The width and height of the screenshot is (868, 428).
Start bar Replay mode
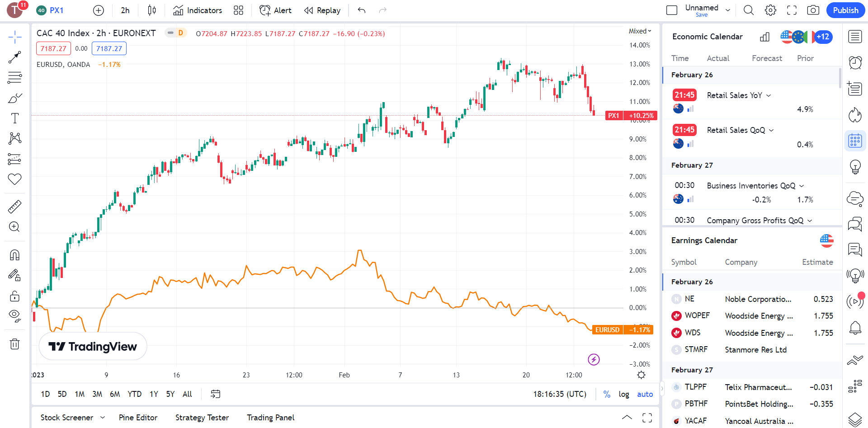[322, 10]
